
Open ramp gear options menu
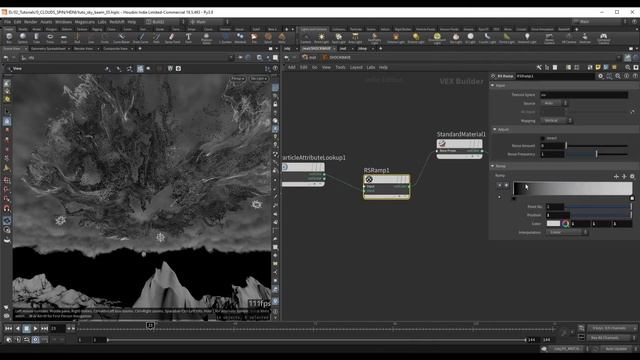tap(632, 176)
